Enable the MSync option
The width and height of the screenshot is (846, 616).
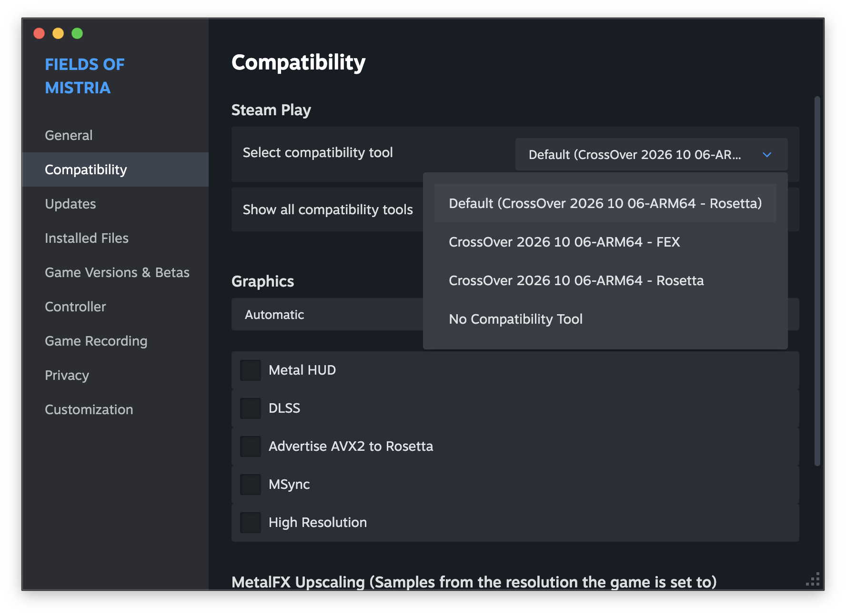[x=251, y=485]
